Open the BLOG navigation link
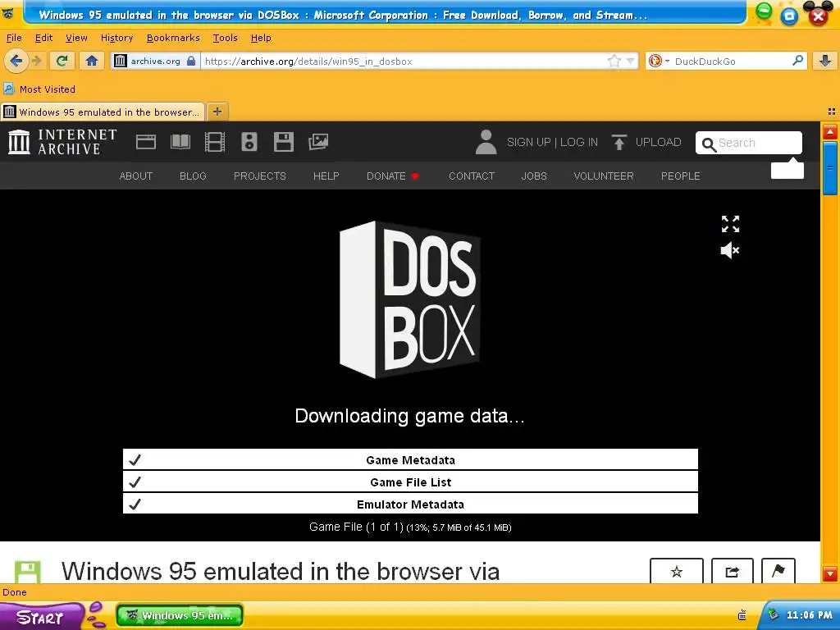Viewport: 840px width, 630px height. [193, 176]
